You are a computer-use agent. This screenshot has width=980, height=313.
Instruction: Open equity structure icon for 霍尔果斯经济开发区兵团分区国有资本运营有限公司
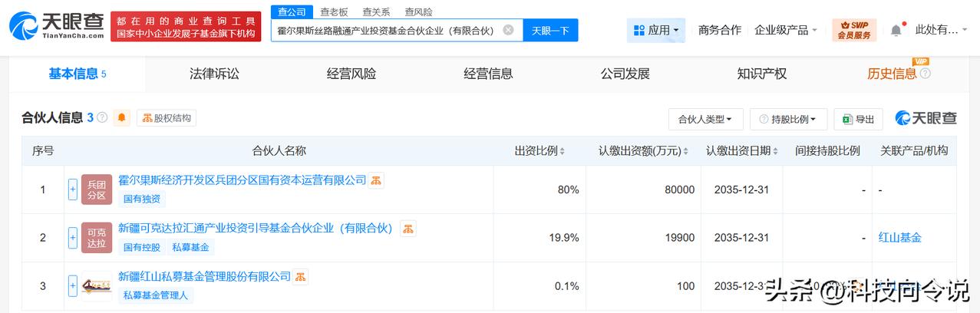(376, 180)
